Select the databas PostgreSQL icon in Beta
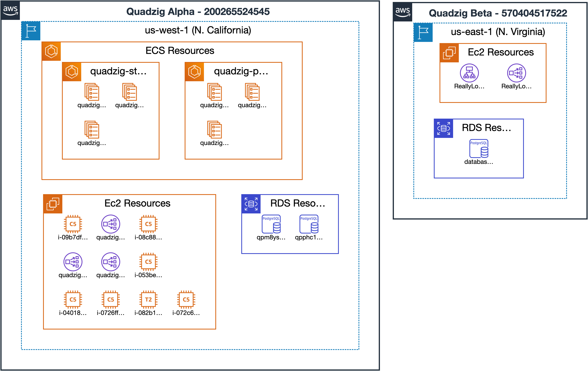The height and width of the screenshot is (371, 588). pos(479,149)
